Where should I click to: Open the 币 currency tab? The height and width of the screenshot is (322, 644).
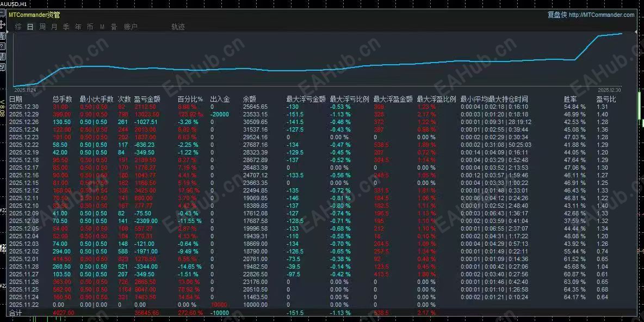[90, 27]
